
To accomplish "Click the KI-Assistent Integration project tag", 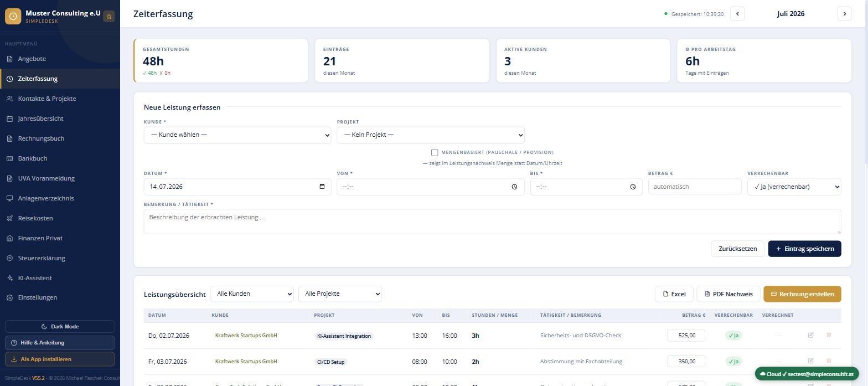I will (x=344, y=336).
